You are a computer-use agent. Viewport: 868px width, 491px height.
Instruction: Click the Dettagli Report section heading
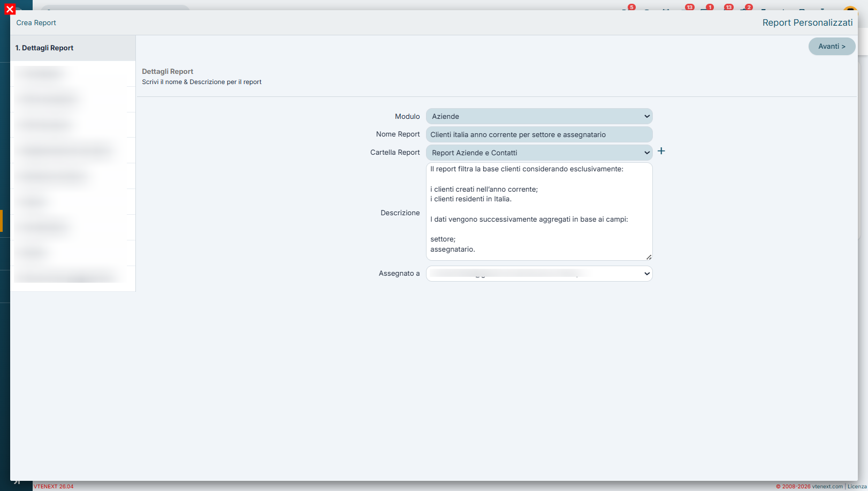(167, 72)
